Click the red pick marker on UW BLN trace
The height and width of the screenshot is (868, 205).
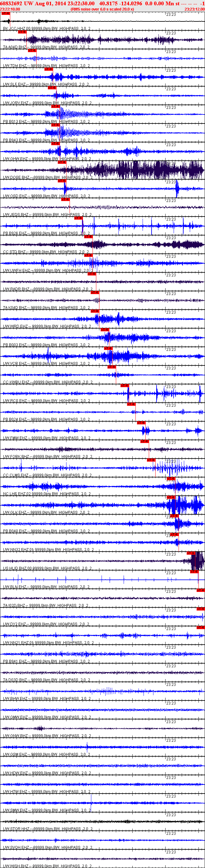[194, 571]
